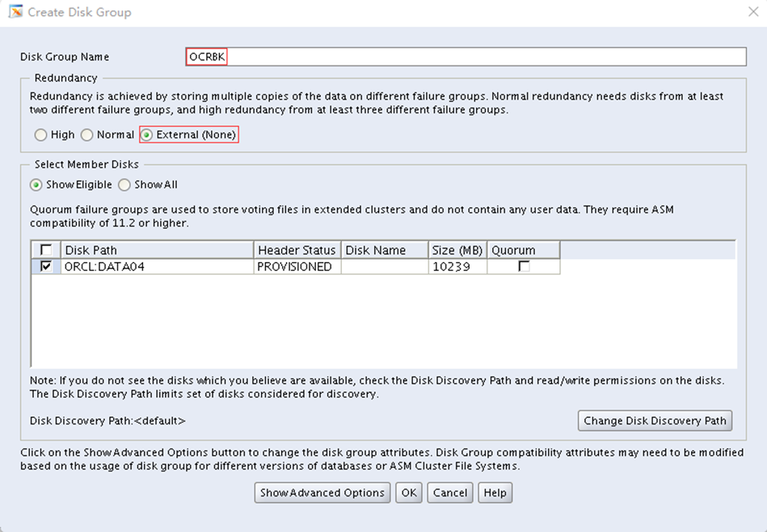This screenshot has width=767, height=532.
Task: Select the ORCL:DATA04 disk path cell
Action: click(x=157, y=267)
